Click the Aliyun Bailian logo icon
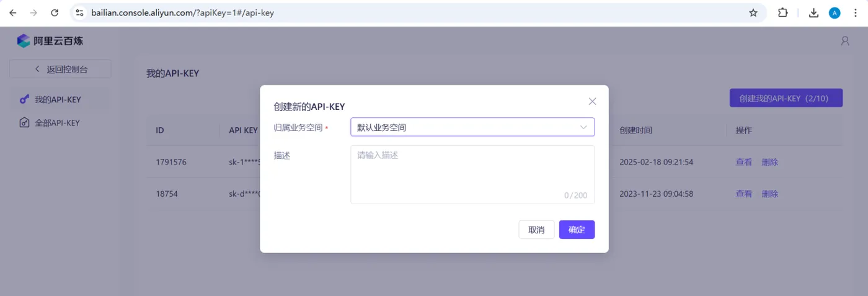 (24, 41)
